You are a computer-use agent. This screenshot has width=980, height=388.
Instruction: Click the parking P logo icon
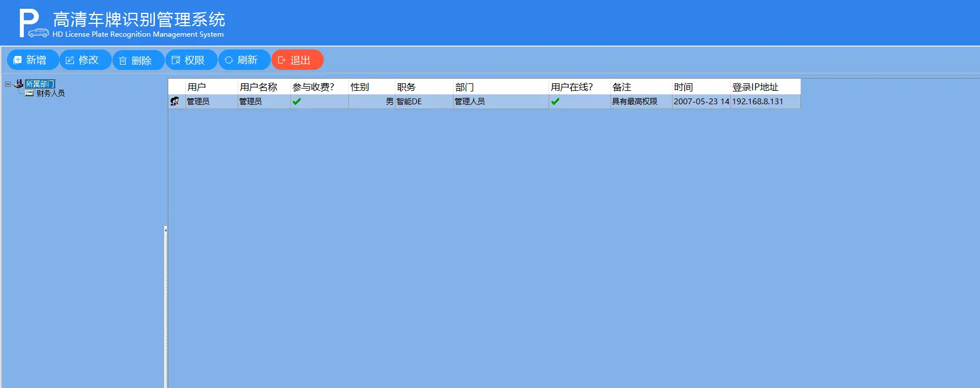33,23
